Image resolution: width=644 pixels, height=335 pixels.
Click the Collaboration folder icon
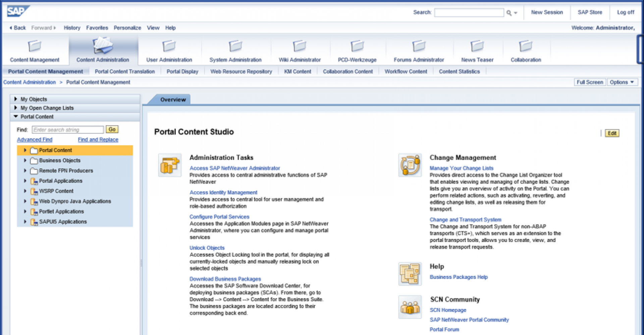coord(525,46)
